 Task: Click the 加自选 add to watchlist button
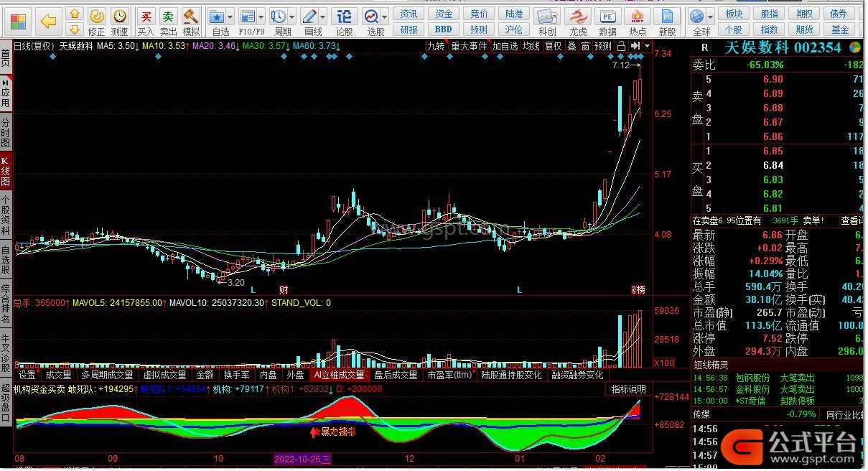(x=505, y=46)
